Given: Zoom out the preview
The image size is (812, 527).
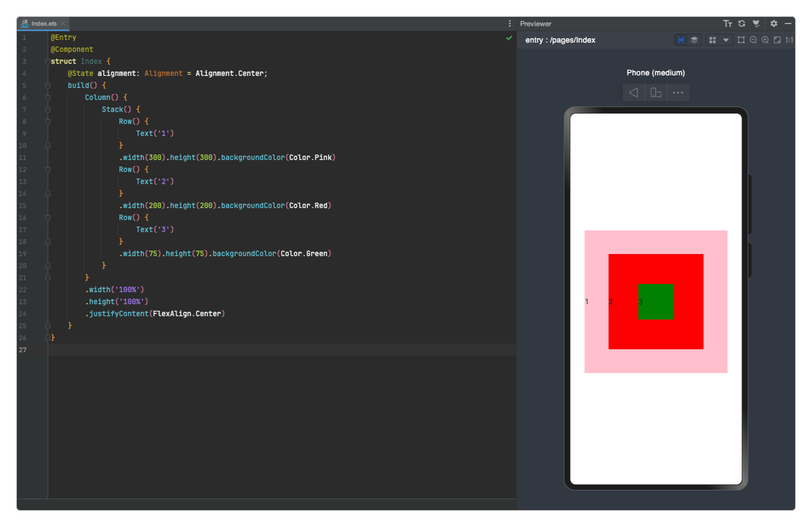Looking at the screenshot, I should [x=753, y=40].
